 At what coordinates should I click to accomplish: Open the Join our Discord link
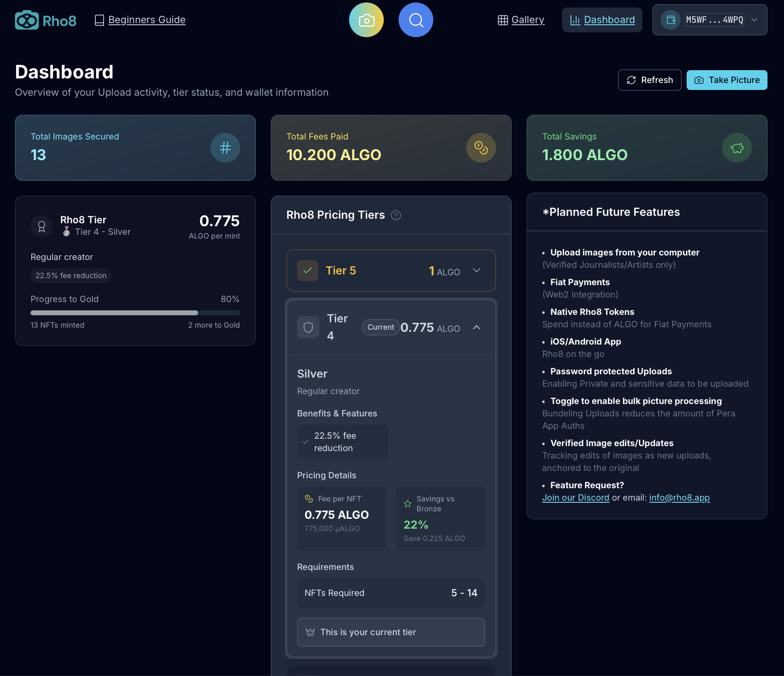coord(576,498)
